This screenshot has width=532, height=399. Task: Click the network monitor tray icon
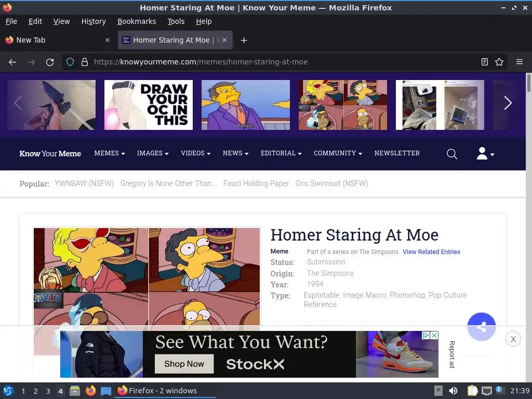click(x=486, y=391)
